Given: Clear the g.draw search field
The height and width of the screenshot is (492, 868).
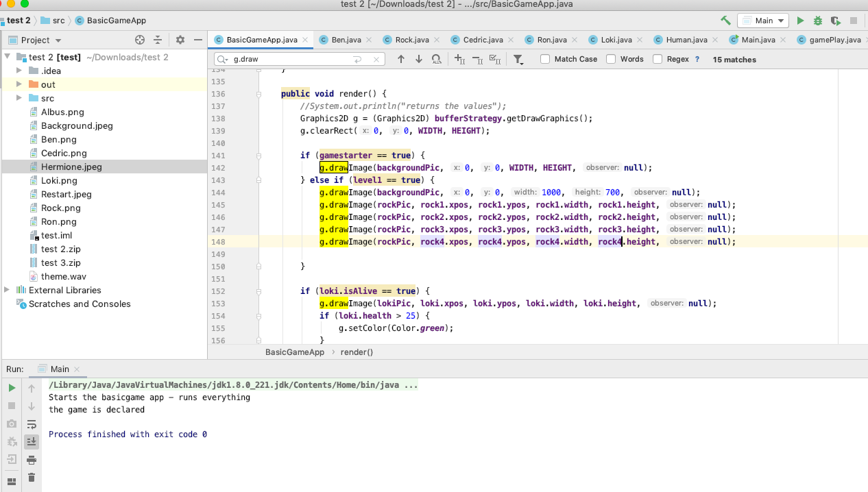Looking at the screenshot, I should (x=376, y=60).
